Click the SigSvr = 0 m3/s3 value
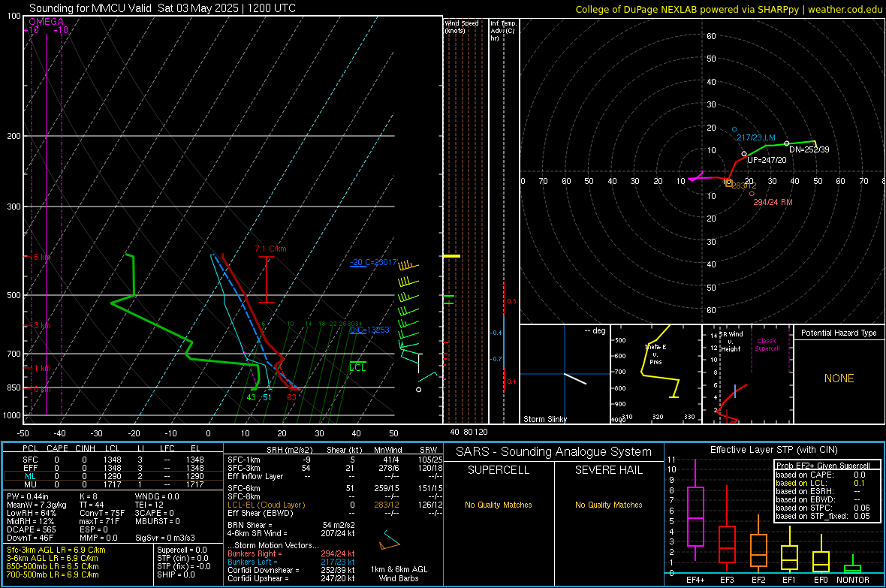This screenshot has height=588, width=886. [x=165, y=538]
